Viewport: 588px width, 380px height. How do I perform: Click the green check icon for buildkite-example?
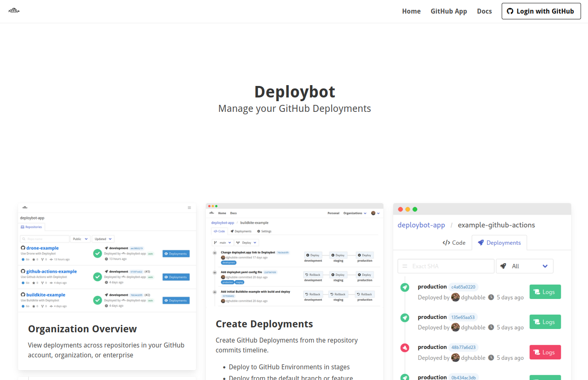(x=97, y=301)
